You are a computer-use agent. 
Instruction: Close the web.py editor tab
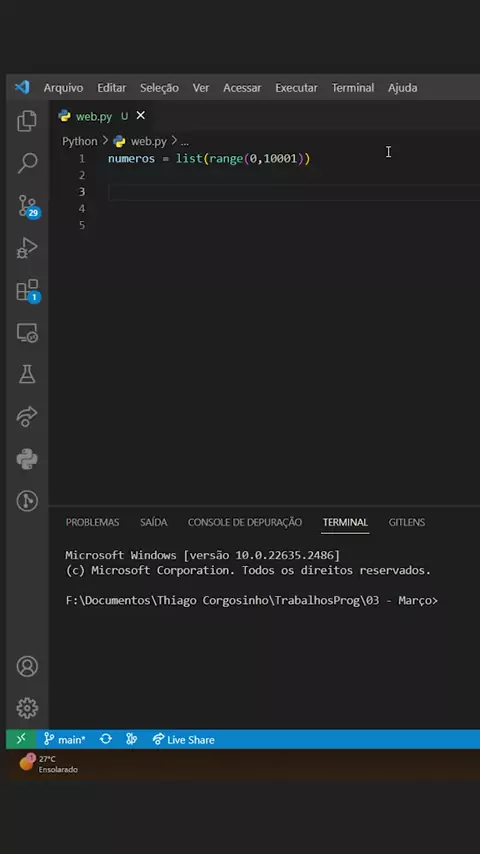[x=141, y=115]
